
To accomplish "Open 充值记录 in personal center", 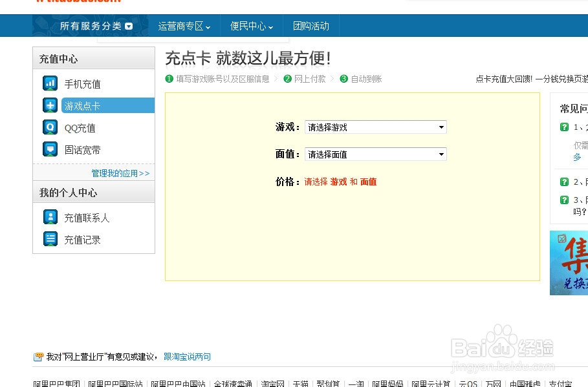I will 83,240.
